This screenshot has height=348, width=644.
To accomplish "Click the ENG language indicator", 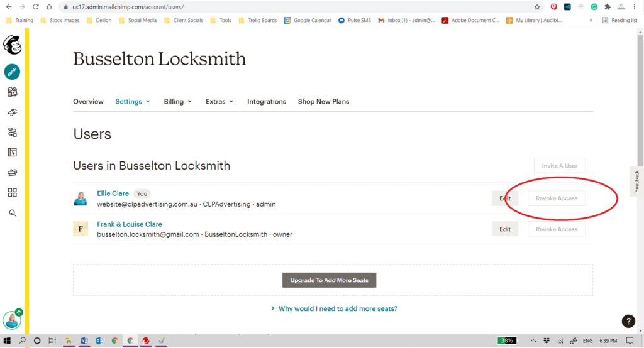I will click(588, 340).
